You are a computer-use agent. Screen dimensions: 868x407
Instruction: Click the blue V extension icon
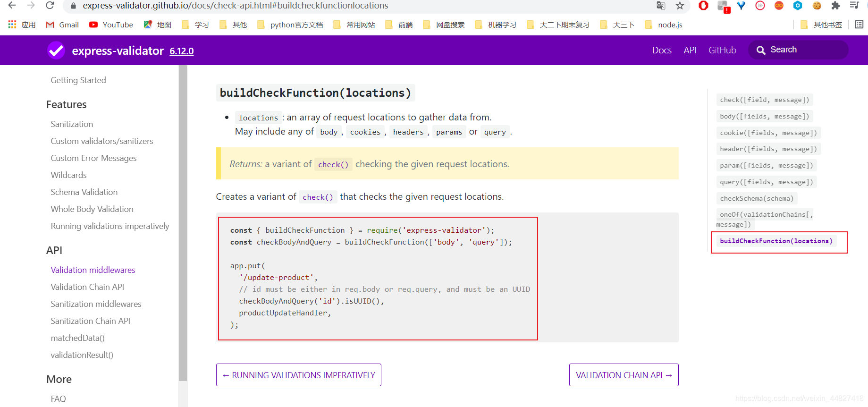[742, 6]
